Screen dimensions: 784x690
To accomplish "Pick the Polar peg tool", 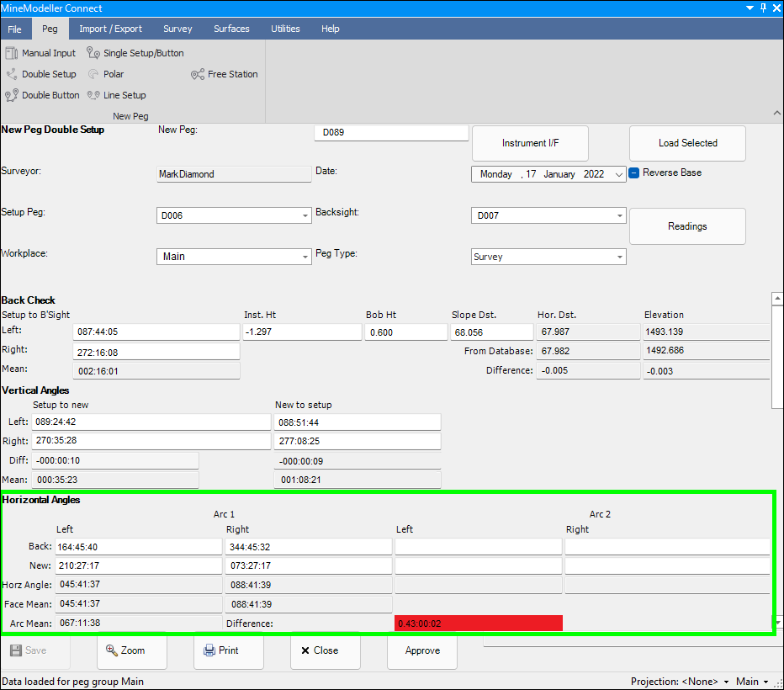I will pyautogui.click(x=107, y=74).
